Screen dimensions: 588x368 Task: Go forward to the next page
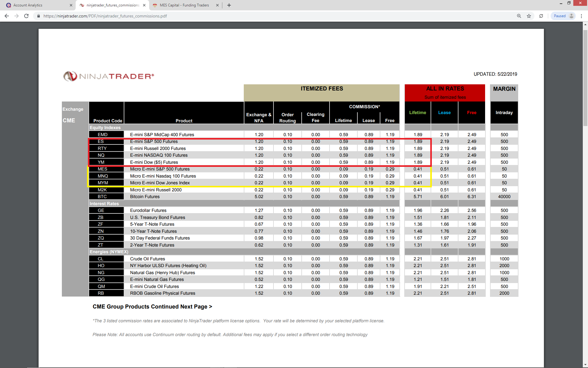[x=17, y=16]
